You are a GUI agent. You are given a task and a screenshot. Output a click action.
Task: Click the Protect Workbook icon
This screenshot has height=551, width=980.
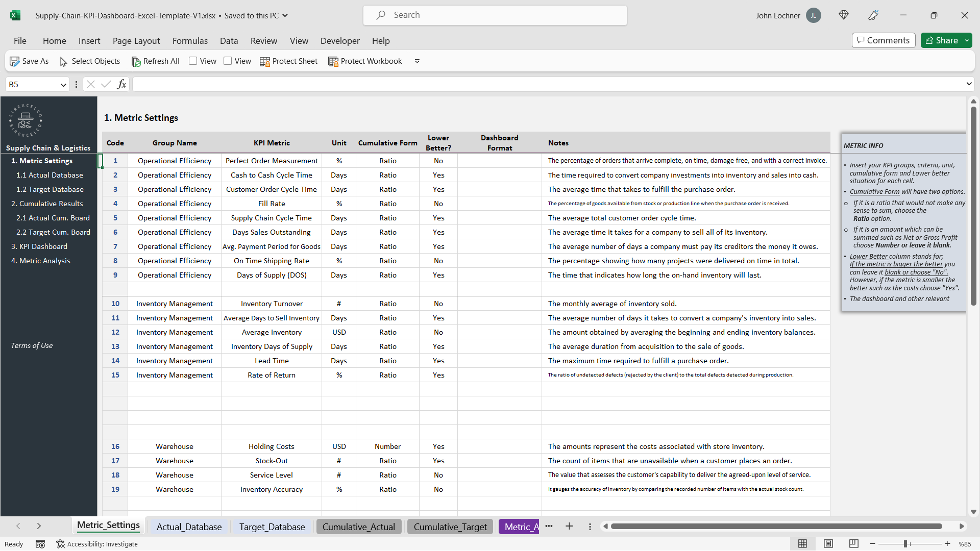333,62
